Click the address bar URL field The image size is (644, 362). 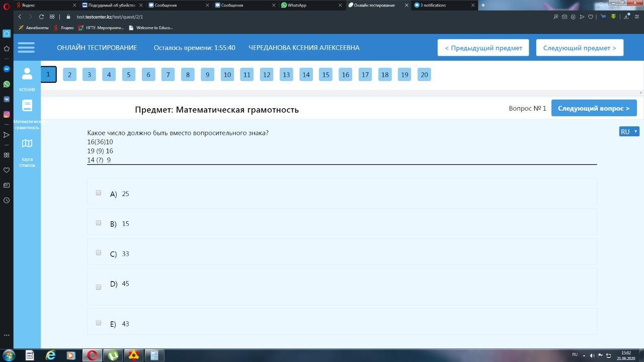point(307,17)
